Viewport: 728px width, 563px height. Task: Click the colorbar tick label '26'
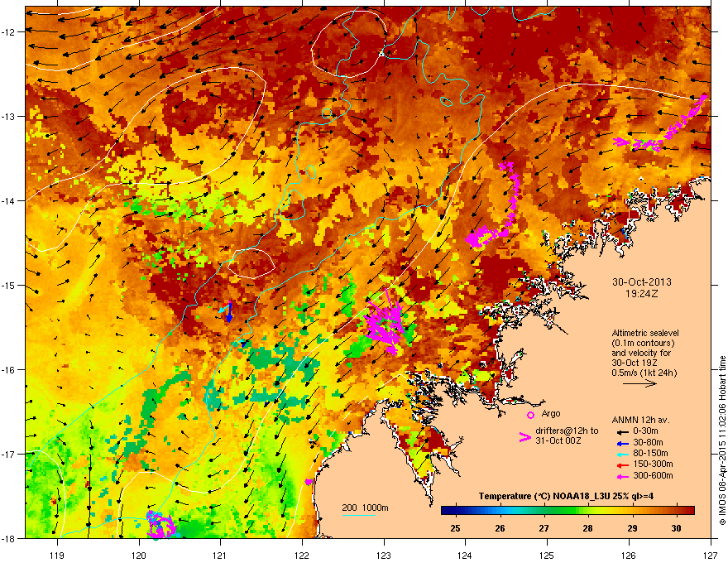(500, 528)
